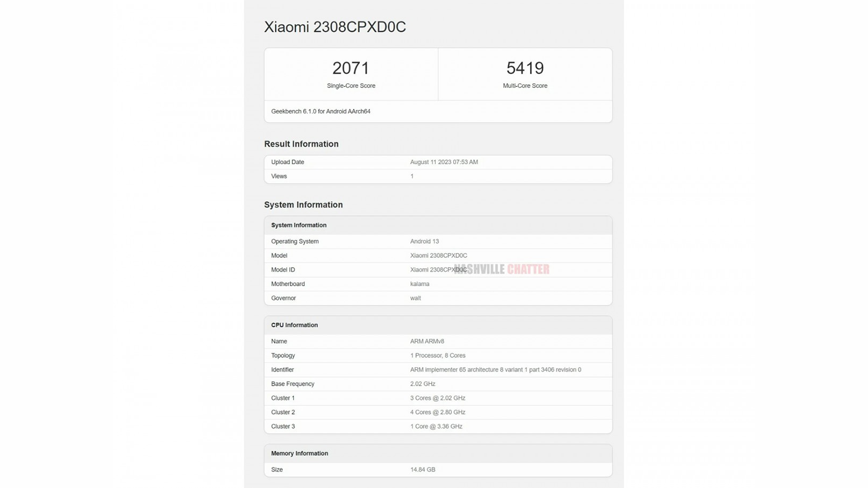
Task: Click the 5419 multi-core score
Action: [x=525, y=68]
